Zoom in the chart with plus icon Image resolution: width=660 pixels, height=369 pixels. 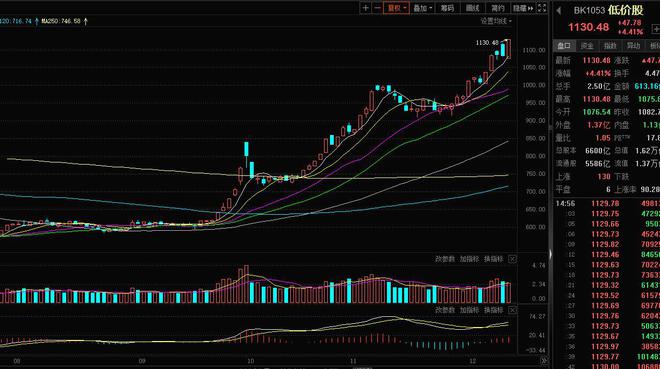[365, 8]
